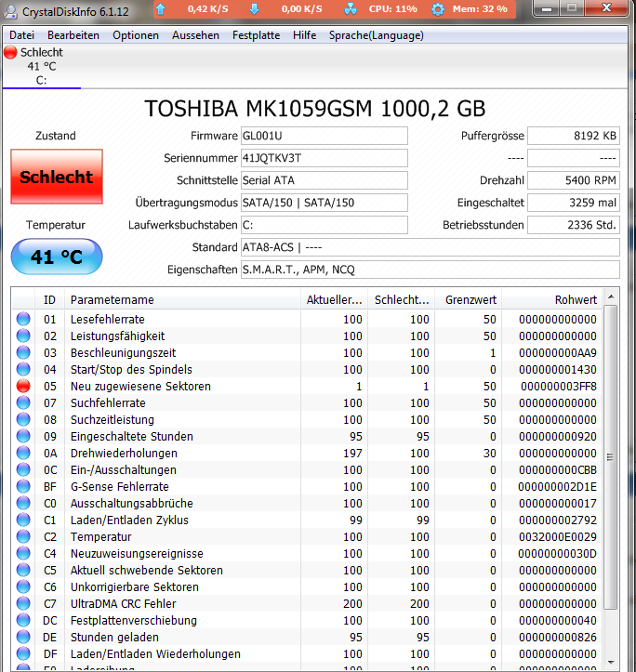Click the Laufwerksbuchstaben field C:
Image resolution: width=636 pixels, height=672 pixels.
tap(325, 225)
